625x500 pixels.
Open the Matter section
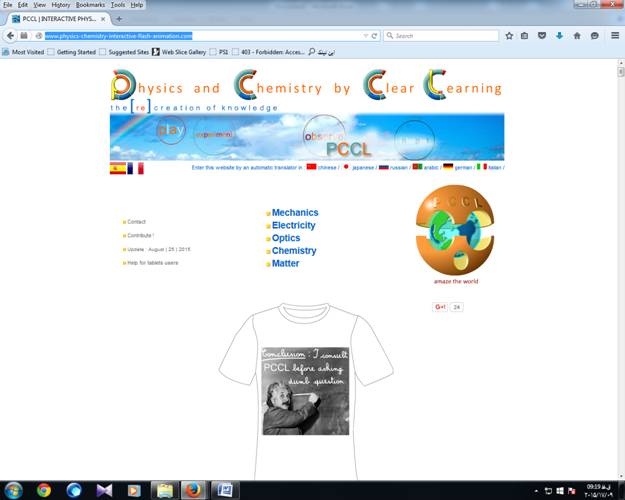285,264
